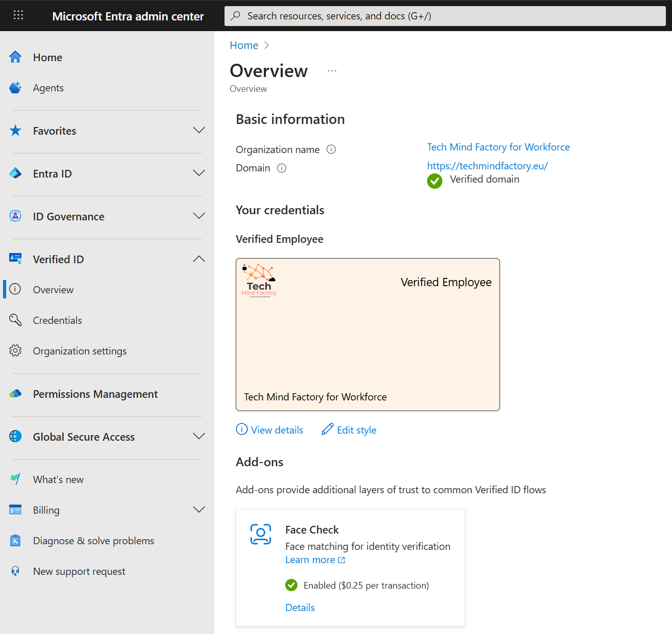
Task: Open What's new menu item
Action: (58, 479)
